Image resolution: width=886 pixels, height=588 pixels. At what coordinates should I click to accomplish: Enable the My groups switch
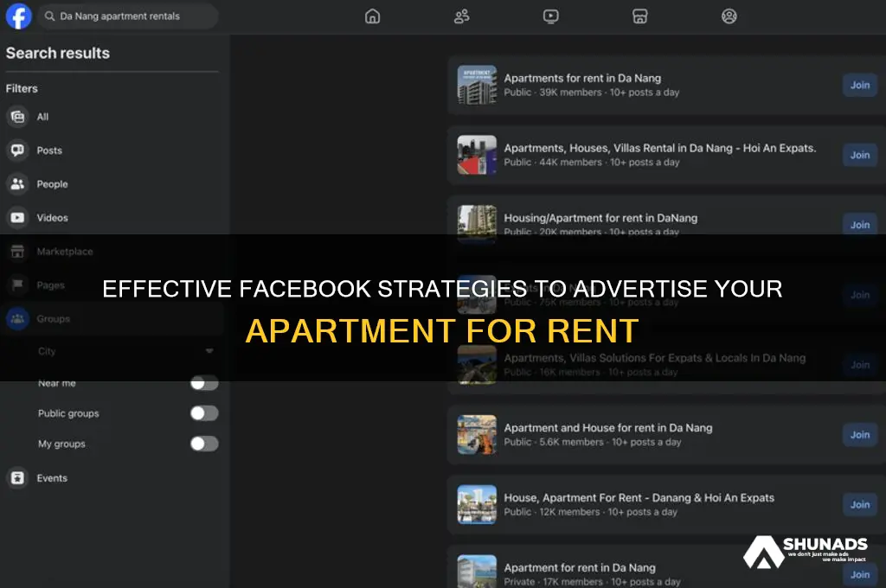tap(204, 444)
